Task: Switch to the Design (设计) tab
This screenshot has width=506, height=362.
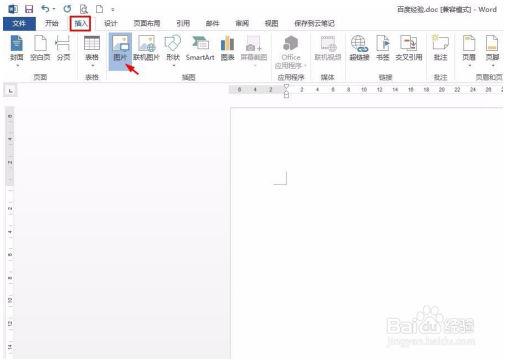Action: 111,23
